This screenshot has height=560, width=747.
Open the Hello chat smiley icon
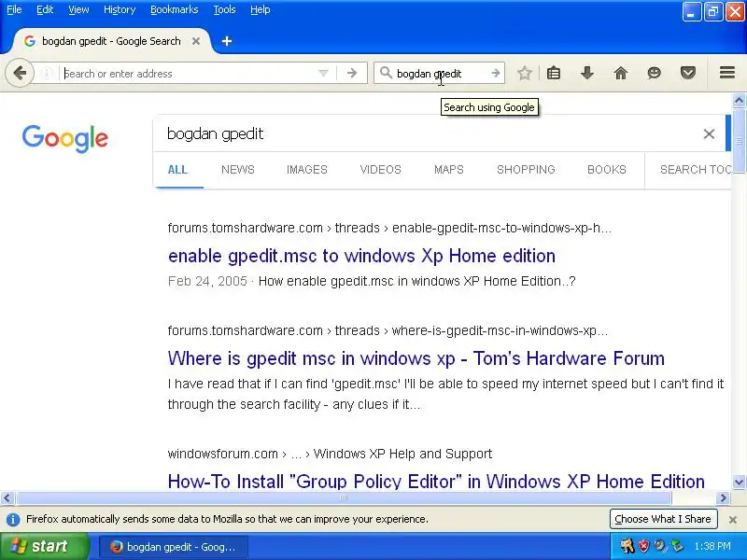click(655, 73)
